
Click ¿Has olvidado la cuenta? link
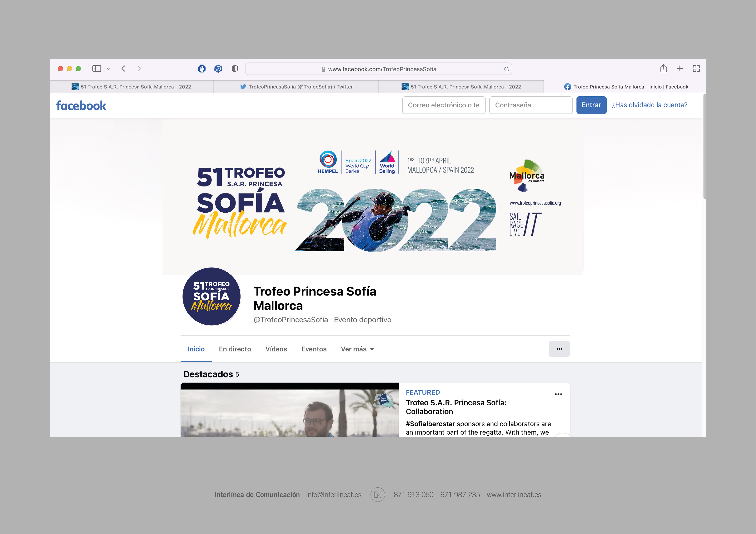tap(649, 105)
